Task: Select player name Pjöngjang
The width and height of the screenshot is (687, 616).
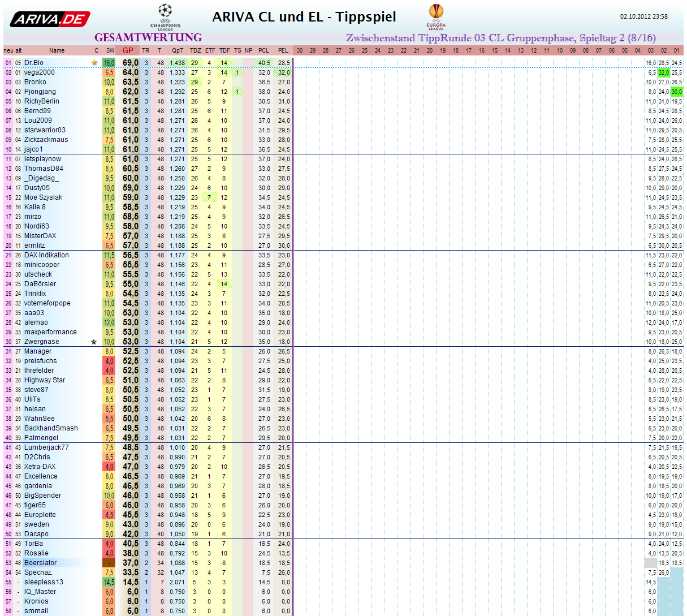Action: (40, 92)
